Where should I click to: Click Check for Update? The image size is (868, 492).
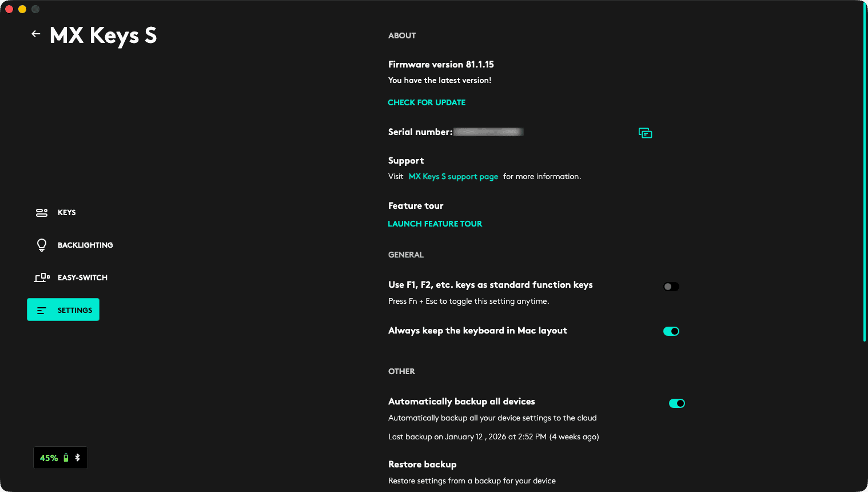(x=427, y=102)
